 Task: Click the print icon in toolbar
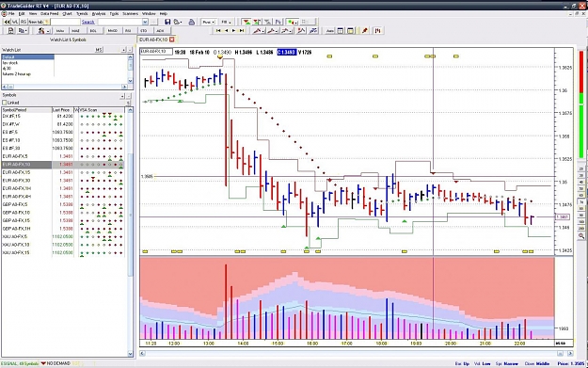[x=192, y=22]
